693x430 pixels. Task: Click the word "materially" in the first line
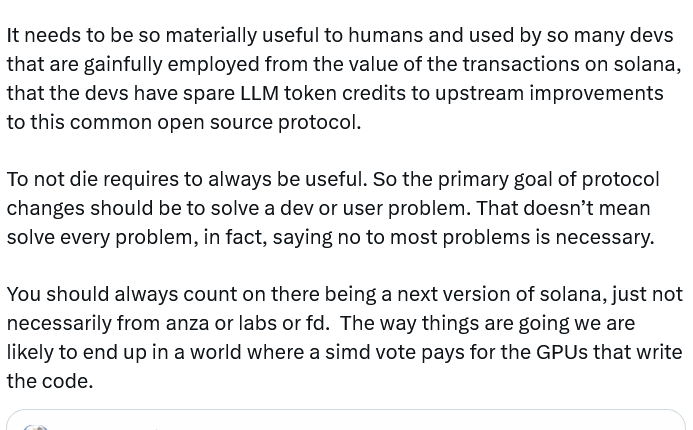pos(210,35)
